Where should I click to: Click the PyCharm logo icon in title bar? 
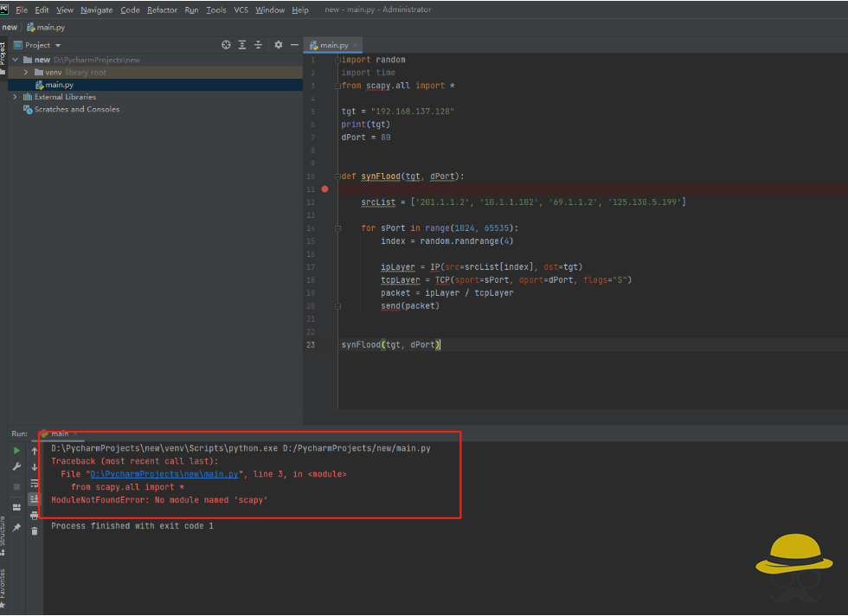coord(4,10)
